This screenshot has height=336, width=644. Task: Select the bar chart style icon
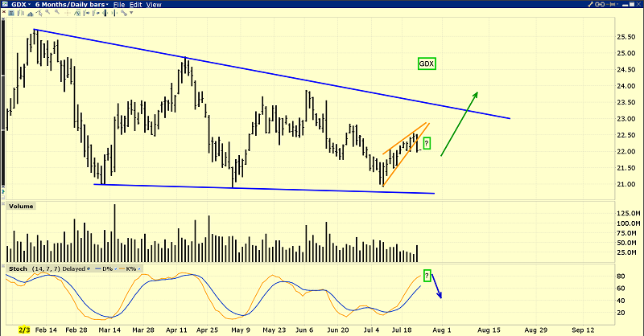click(x=21, y=13)
